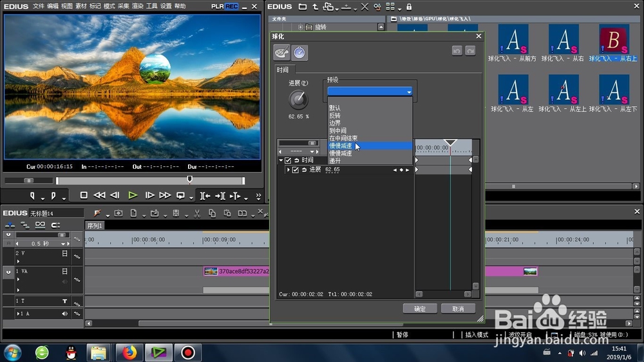Click the undo arrow in 球化 dialog
This screenshot has width=644, height=362.
457,50
